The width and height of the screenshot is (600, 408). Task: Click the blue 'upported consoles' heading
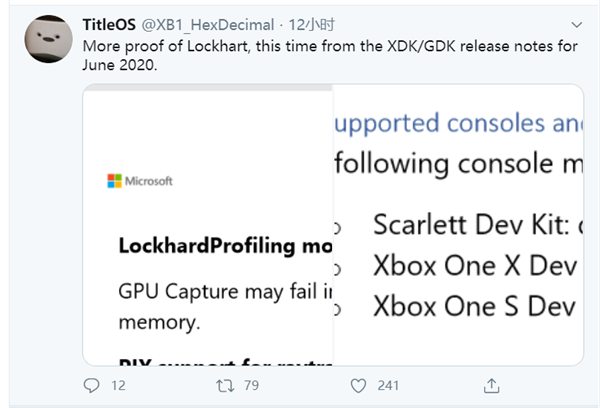pos(459,123)
